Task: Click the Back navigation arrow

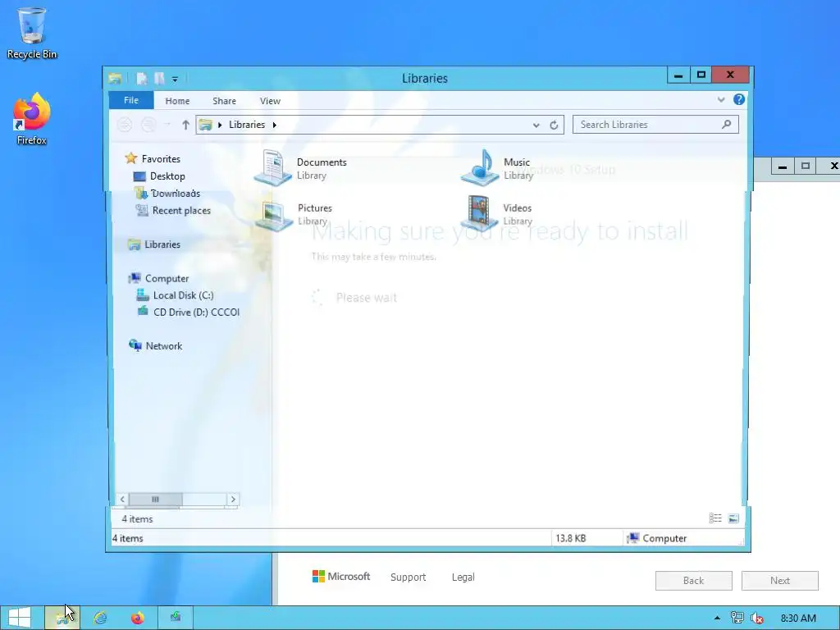Action: (x=125, y=125)
